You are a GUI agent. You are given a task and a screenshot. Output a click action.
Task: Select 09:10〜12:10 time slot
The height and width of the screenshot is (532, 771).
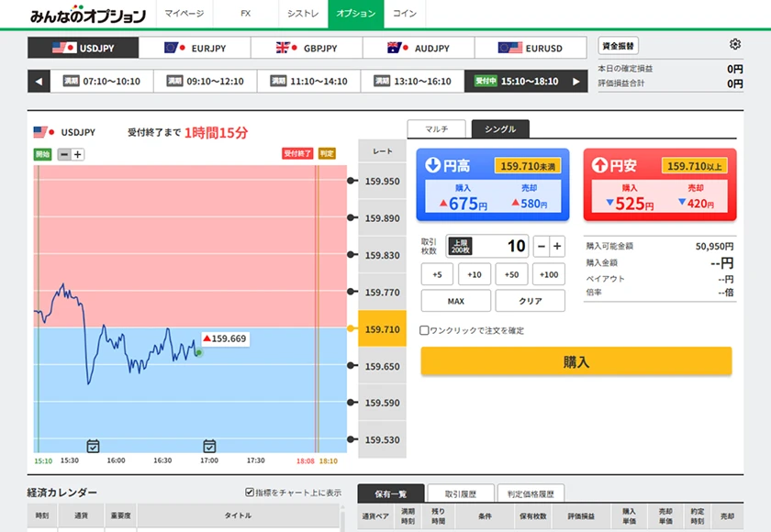click(206, 82)
